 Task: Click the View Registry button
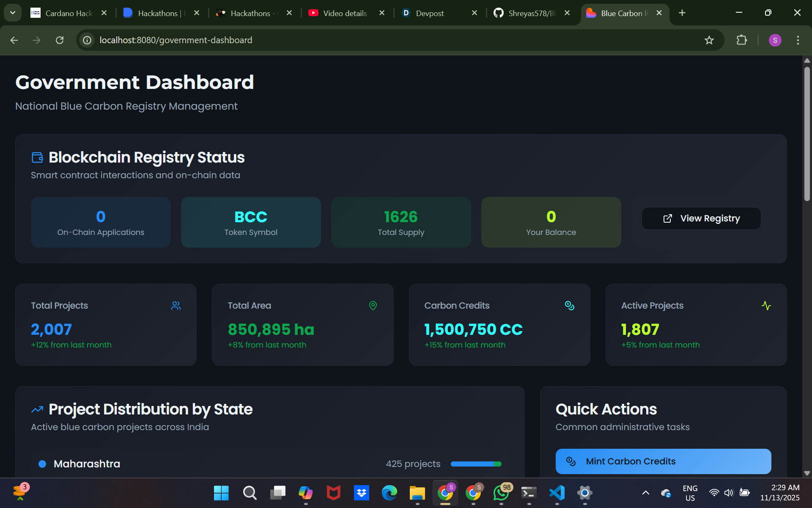701,218
